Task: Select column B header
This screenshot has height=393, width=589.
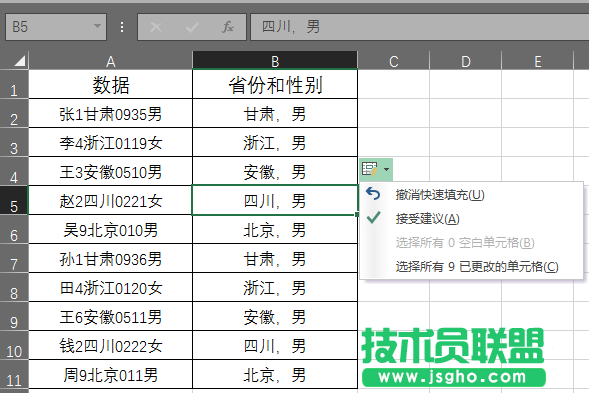Action: coord(275,61)
